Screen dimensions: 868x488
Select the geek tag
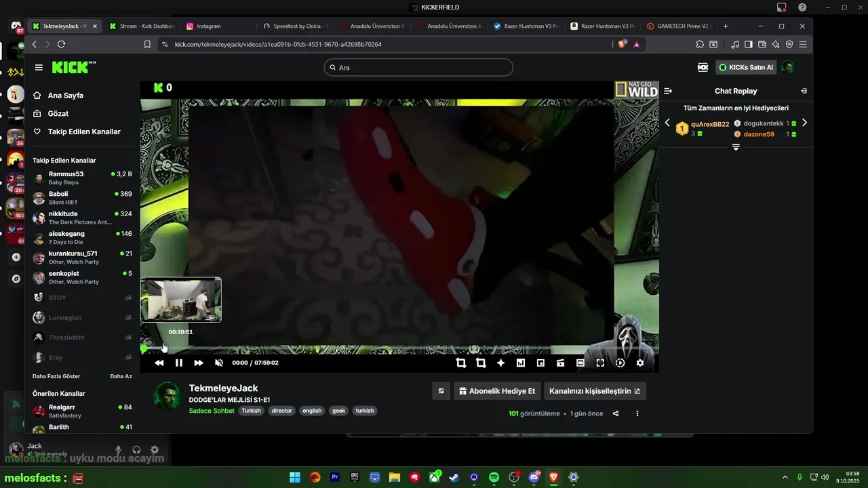338,411
